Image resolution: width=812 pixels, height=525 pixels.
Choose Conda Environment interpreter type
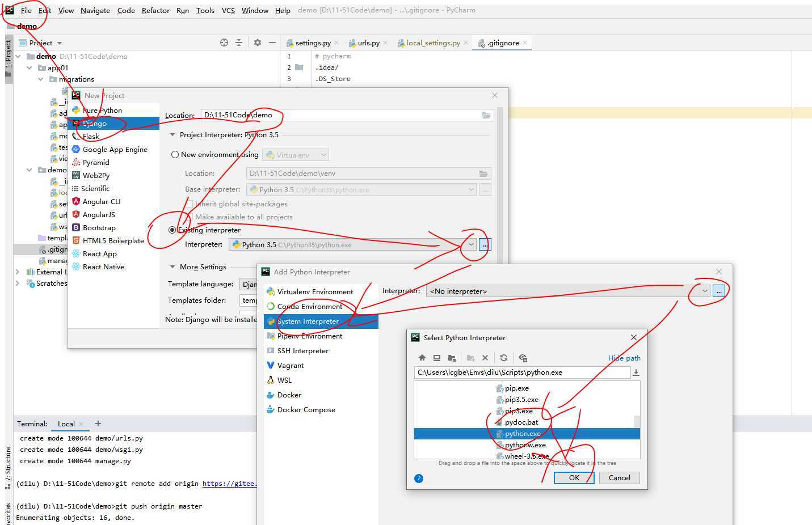coord(321,306)
